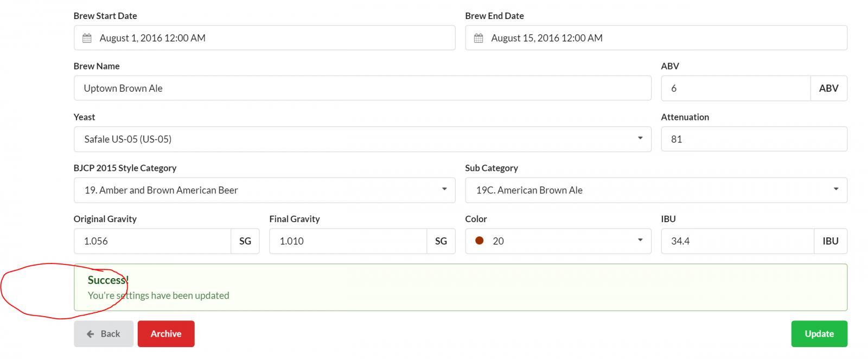Select the Attenuation input field

[x=754, y=139]
